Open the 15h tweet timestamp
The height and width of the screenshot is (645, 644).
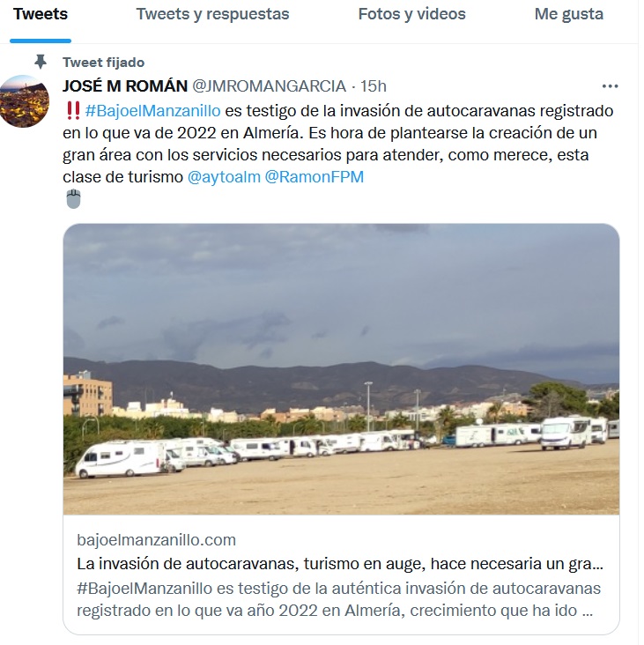[x=374, y=86]
